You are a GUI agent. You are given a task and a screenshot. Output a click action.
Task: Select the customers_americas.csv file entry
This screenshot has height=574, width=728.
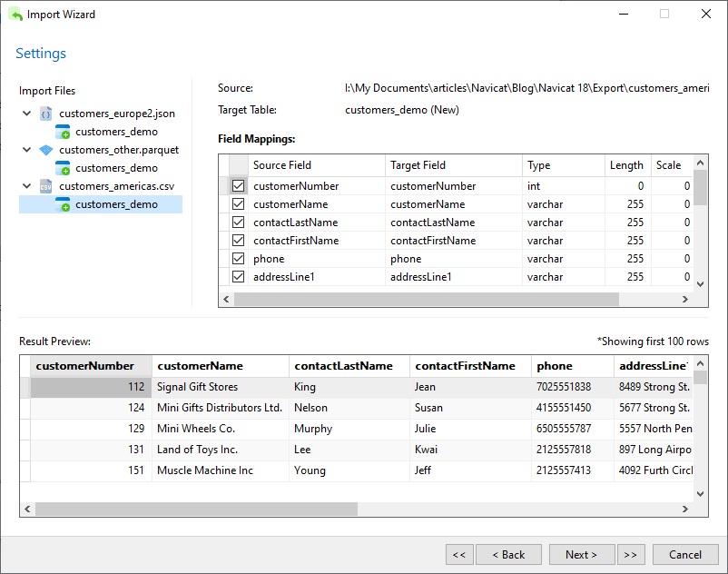[x=116, y=186]
